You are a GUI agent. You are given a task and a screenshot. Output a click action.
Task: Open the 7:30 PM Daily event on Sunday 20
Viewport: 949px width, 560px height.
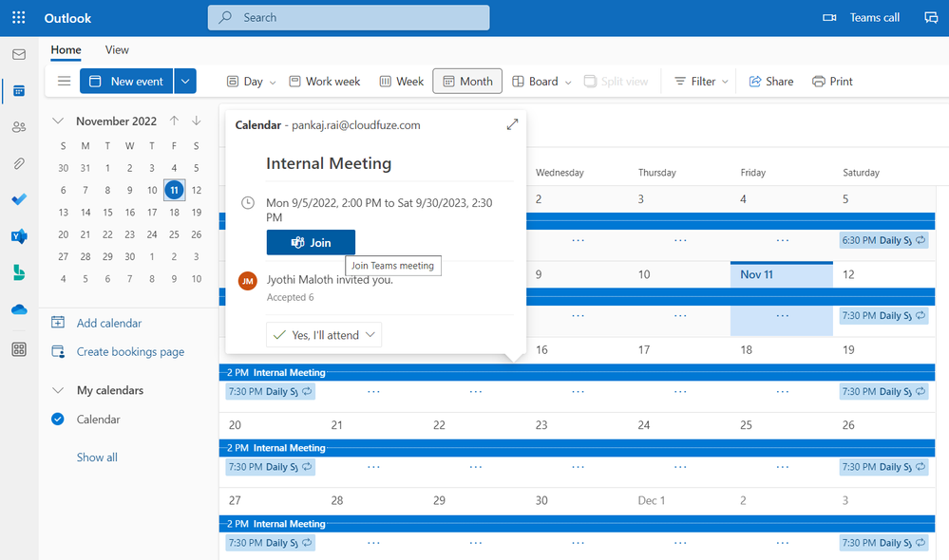tap(270, 467)
